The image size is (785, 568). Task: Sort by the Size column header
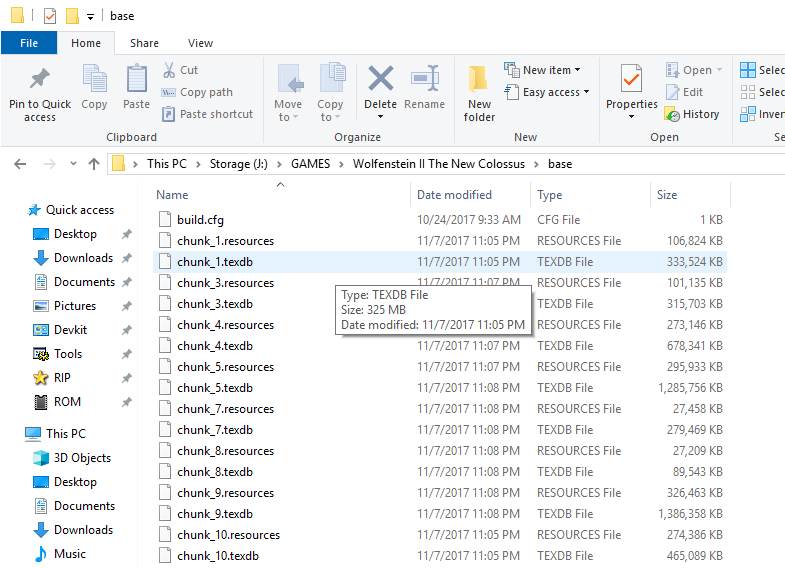[x=667, y=195]
